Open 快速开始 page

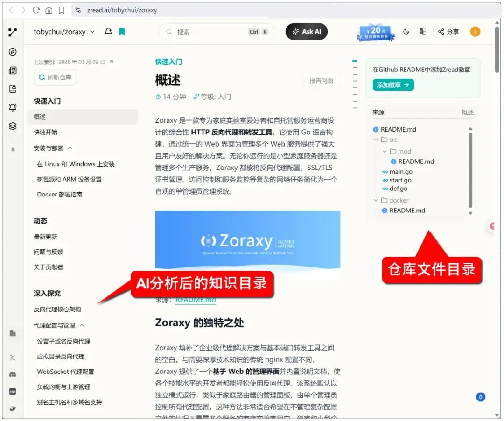[x=45, y=132]
